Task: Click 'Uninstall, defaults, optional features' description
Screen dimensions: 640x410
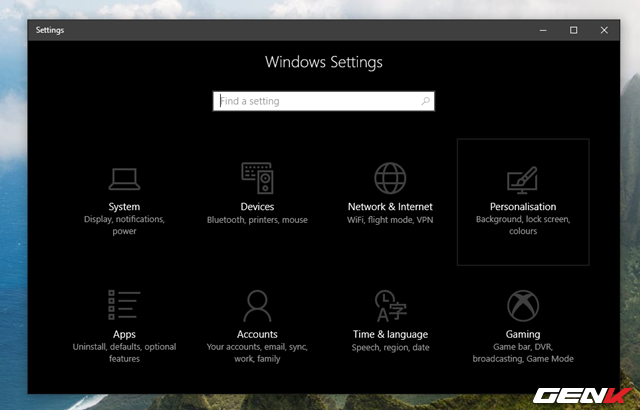Action: coord(124,353)
